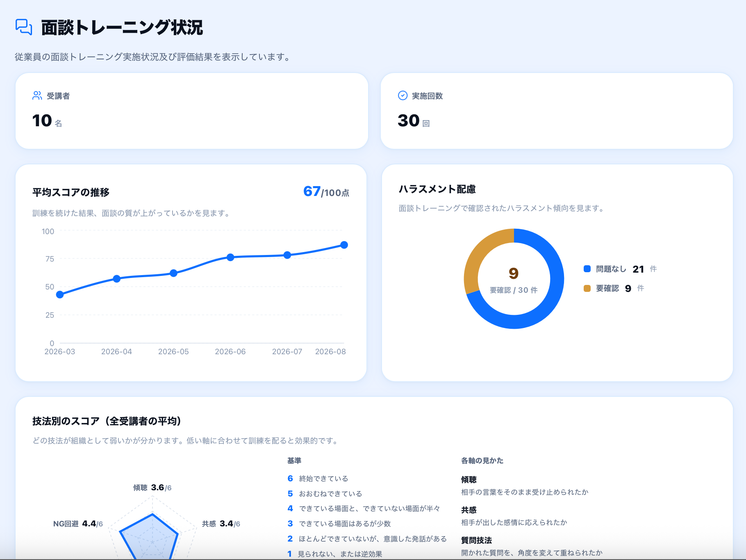This screenshot has width=746, height=560.
Task: Click the 要確認 legend label
Action: [x=607, y=288]
